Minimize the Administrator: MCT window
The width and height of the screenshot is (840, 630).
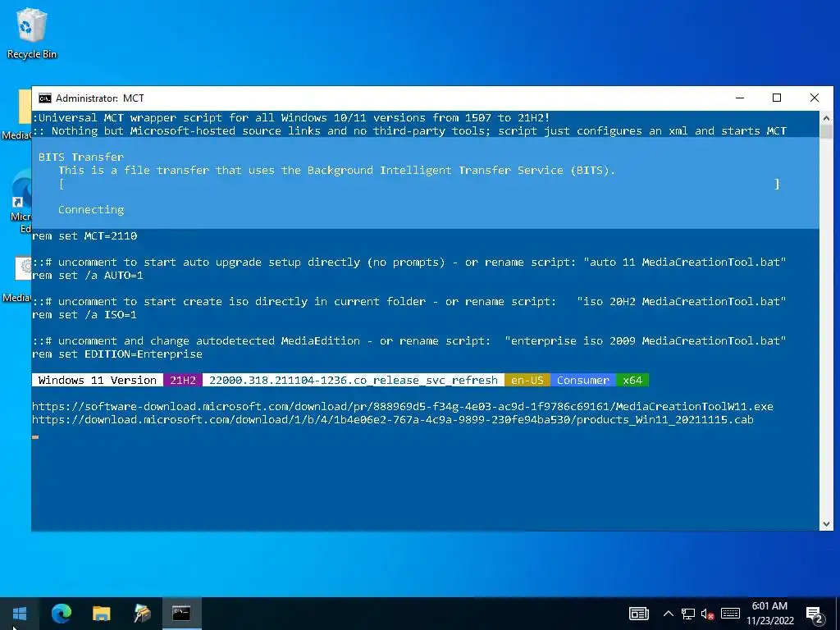(740, 98)
